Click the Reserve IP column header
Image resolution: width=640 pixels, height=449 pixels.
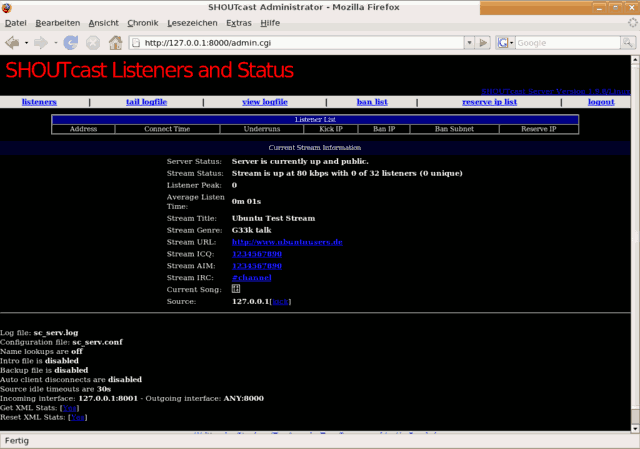pyautogui.click(x=539, y=129)
